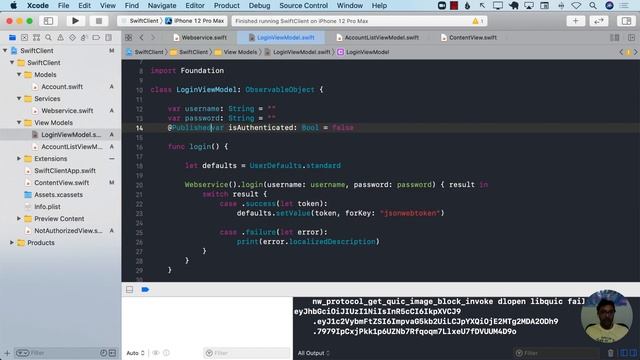Collapse the Models folder
The width and height of the screenshot is (640, 360).
pyautogui.click(x=19, y=75)
